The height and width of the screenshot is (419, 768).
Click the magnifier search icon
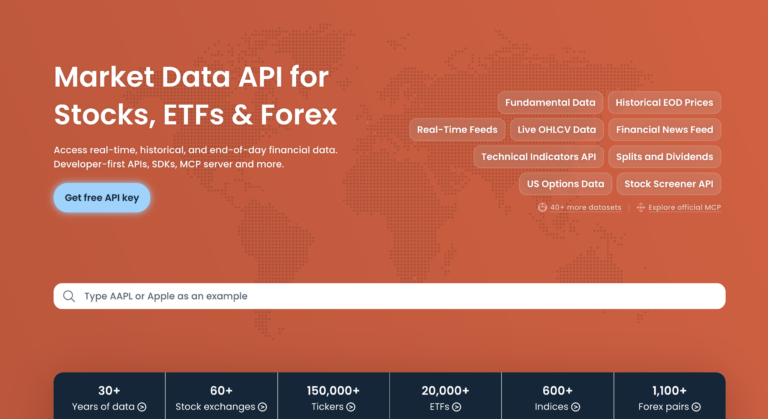(x=69, y=296)
